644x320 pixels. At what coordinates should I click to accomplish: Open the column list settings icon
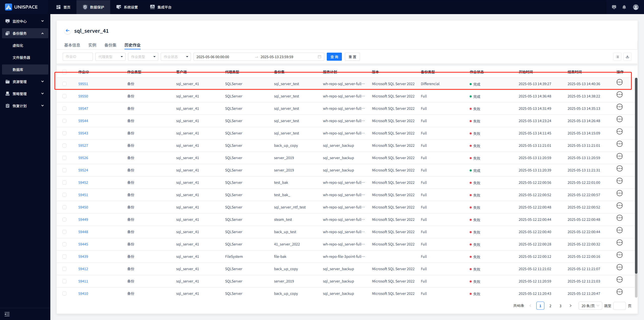617,57
